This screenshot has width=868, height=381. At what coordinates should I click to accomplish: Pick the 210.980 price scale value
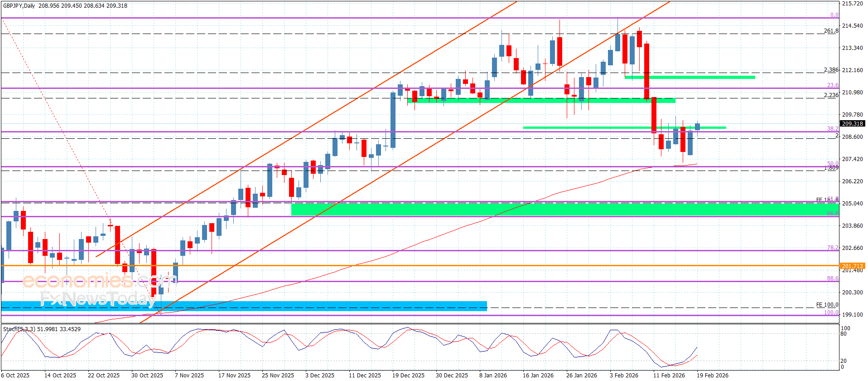(852, 93)
